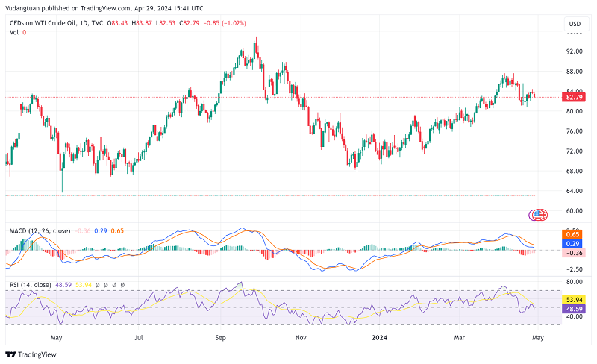
Task: Click the purple 48.59 RSI value label
Action: coord(574,308)
